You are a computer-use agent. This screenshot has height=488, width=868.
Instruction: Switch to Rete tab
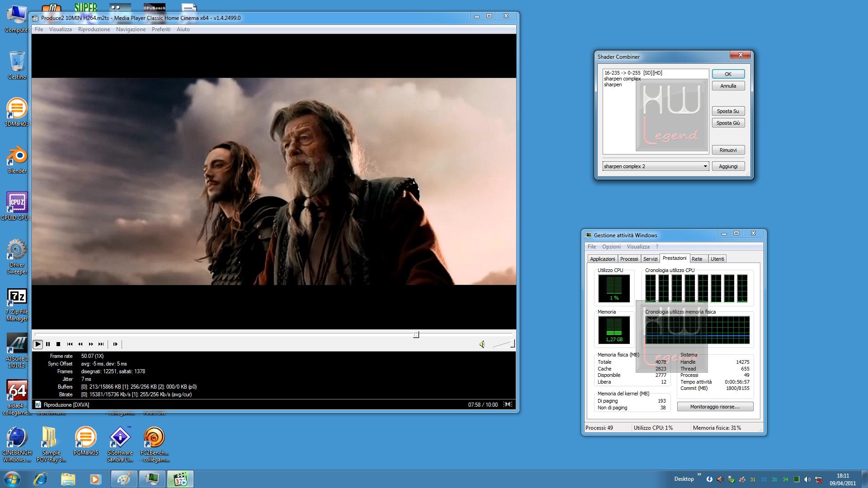pos(697,259)
